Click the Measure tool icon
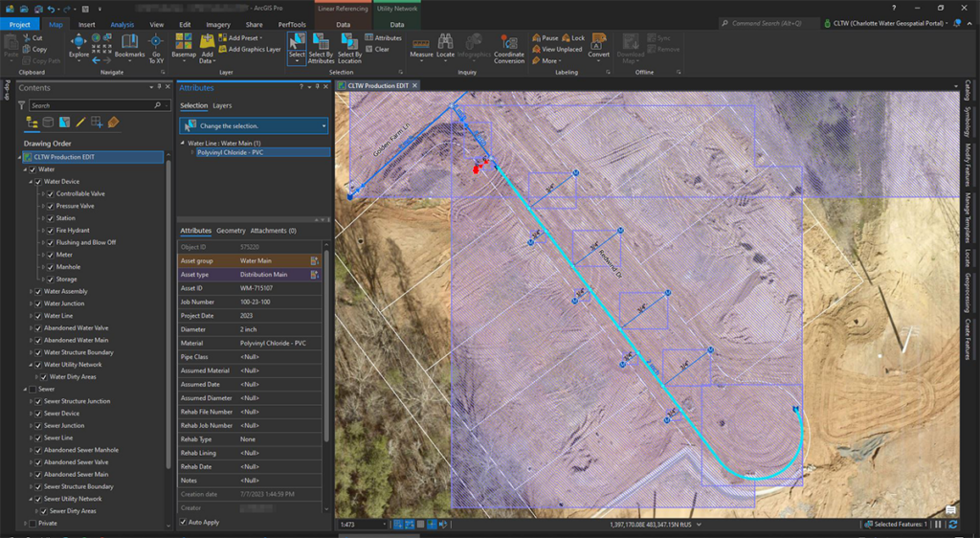Viewport: 980px width, 538px height. pyautogui.click(x=421, y=45)
